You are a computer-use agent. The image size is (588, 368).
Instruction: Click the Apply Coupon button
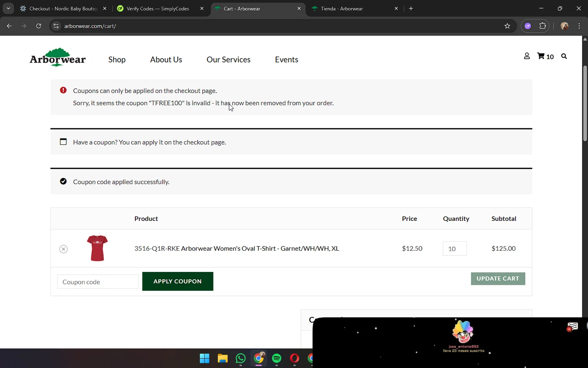coord(178,281)
